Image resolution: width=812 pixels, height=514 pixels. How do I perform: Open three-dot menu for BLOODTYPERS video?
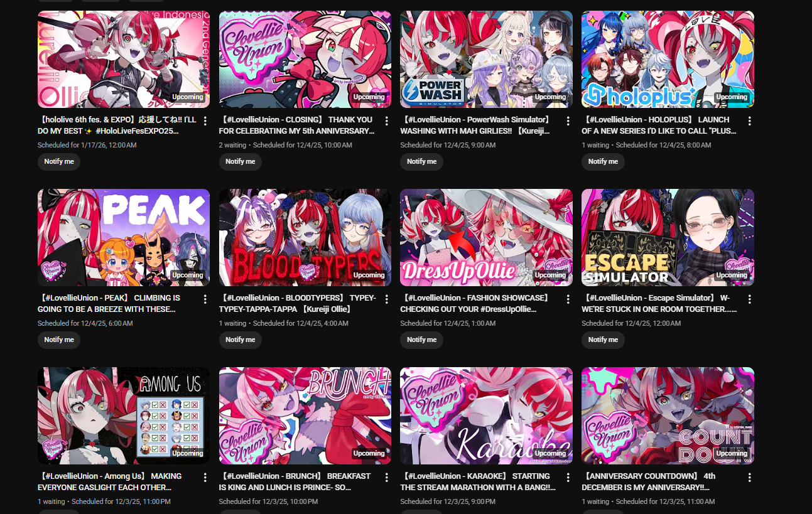click(x=387, y=299)
